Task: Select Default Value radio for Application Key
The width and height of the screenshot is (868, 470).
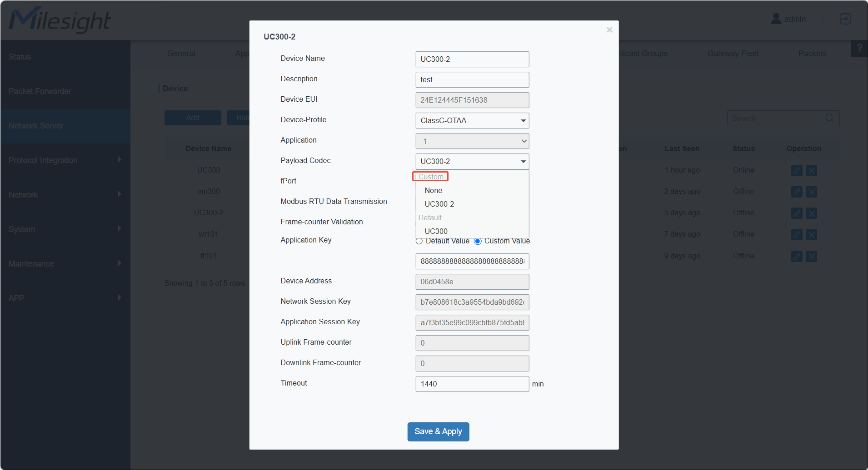Action: pos(419,241)
